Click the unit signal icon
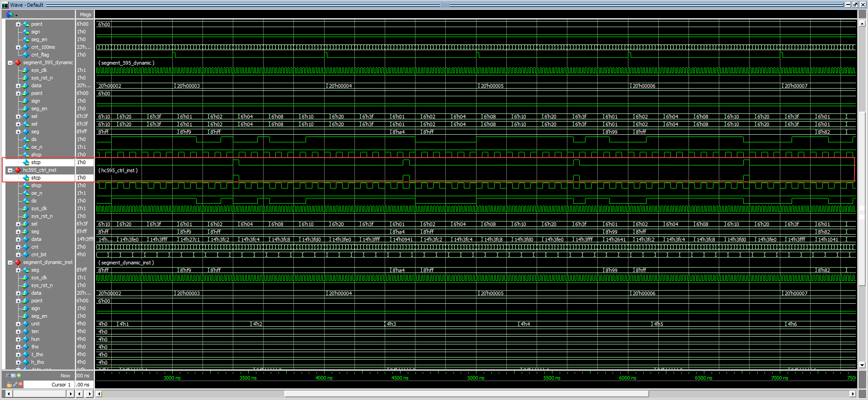868x400 pixels. point(26,324)
